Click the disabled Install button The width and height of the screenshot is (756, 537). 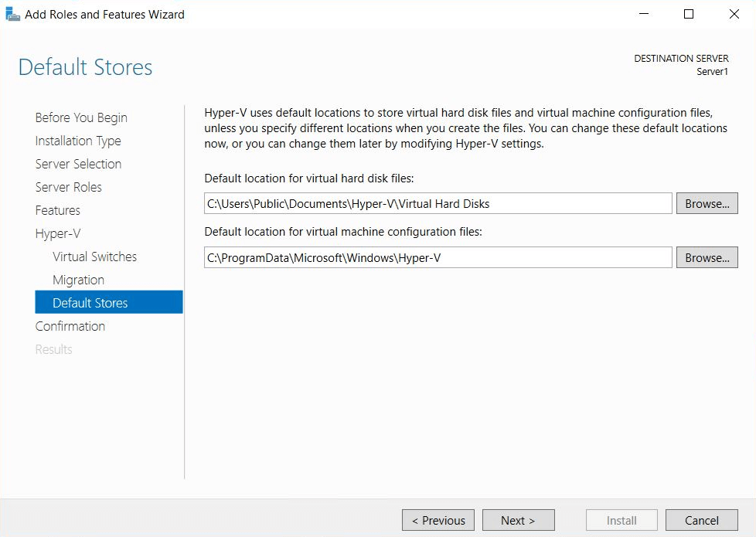coord(621,520)
